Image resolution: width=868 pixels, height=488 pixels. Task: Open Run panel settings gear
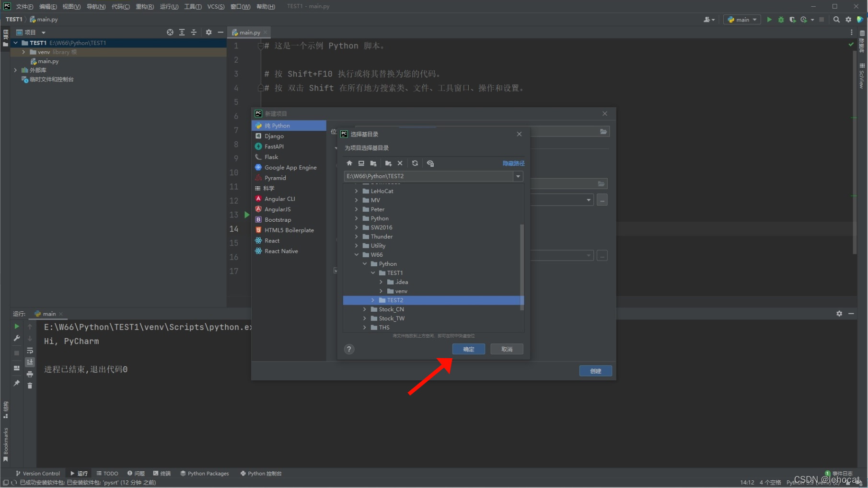click(839, 313)
